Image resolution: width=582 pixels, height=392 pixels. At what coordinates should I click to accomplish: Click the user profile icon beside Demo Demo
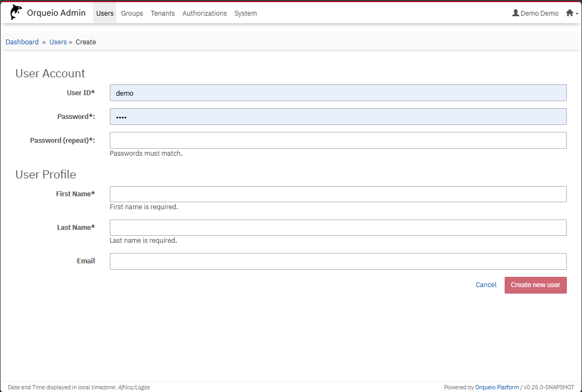tap(515, 13)
